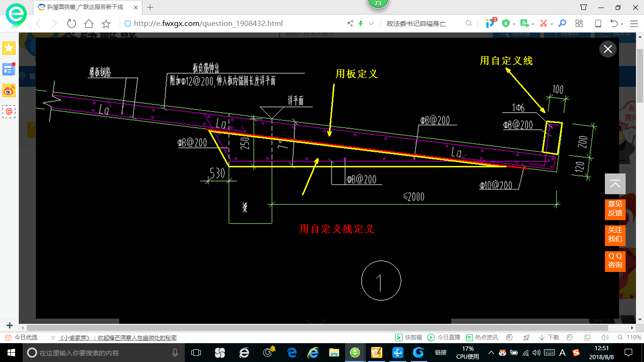Viewport: 644px width, 362px height.
Task: Open the @ mail sidebar icon
Action: [9, 111]
